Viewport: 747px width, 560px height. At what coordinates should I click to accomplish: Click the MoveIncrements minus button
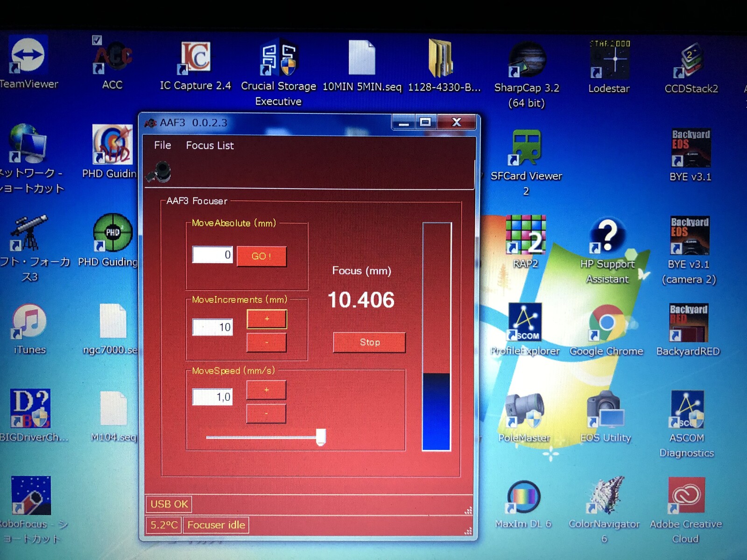[x=267, y=343]
